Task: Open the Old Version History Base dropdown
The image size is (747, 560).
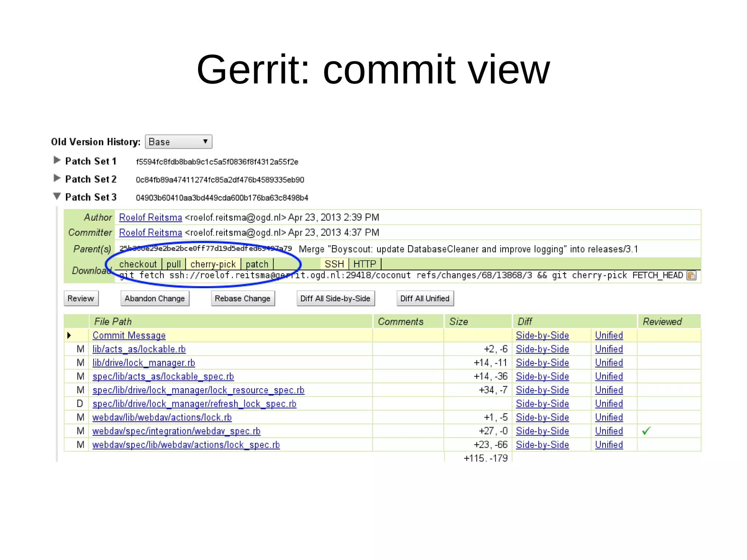Action: point(178,142)
